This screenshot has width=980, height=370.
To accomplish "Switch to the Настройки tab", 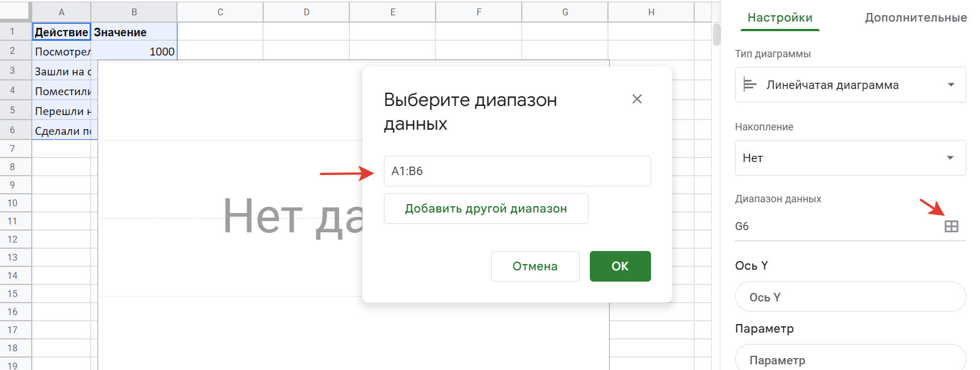I will [780, 18].
